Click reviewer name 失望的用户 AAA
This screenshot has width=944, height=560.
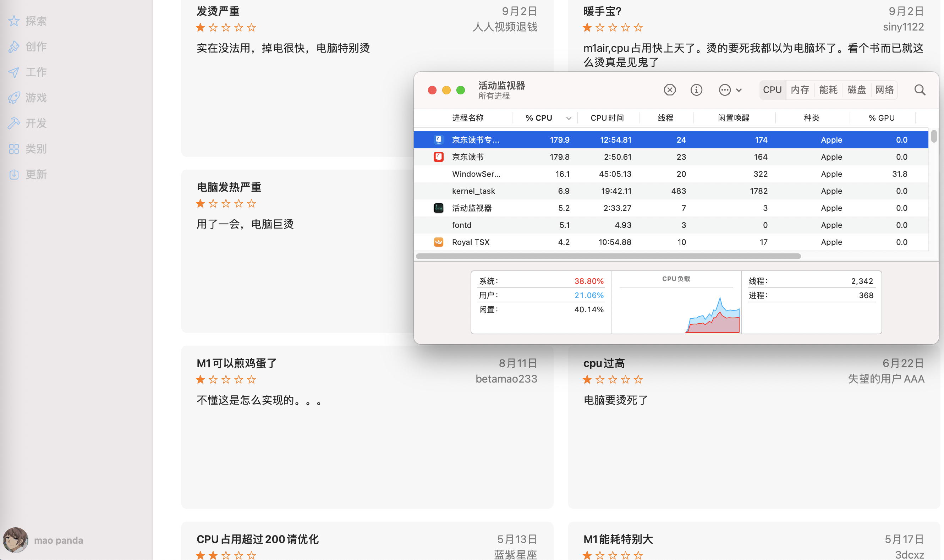[x=886, y=379]
